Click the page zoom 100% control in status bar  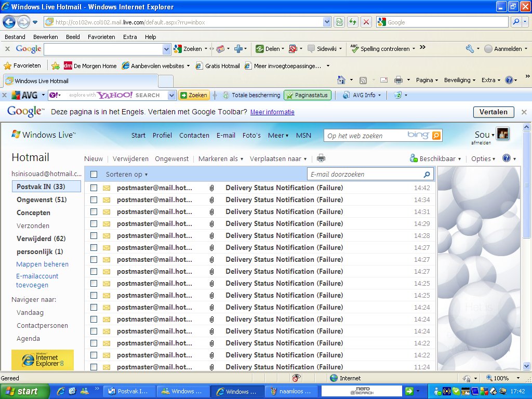[x=503, y=378]
